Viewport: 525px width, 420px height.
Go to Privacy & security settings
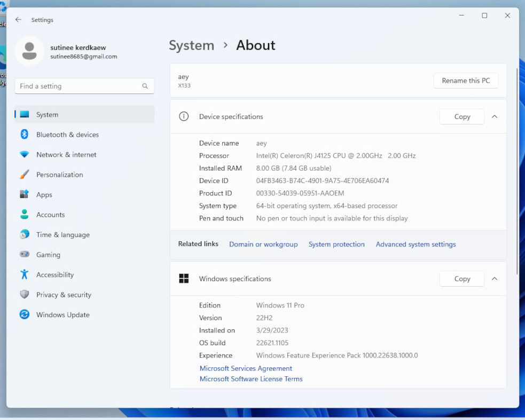(84, 295)
